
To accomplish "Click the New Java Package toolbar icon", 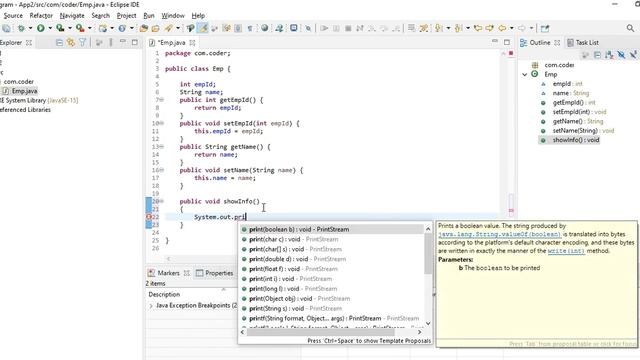I will [x=103, y=28].
